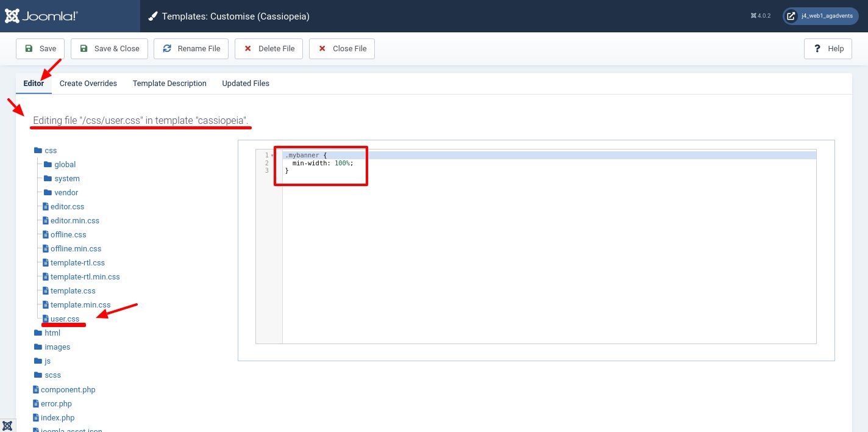Open template.min.css file

80,305
